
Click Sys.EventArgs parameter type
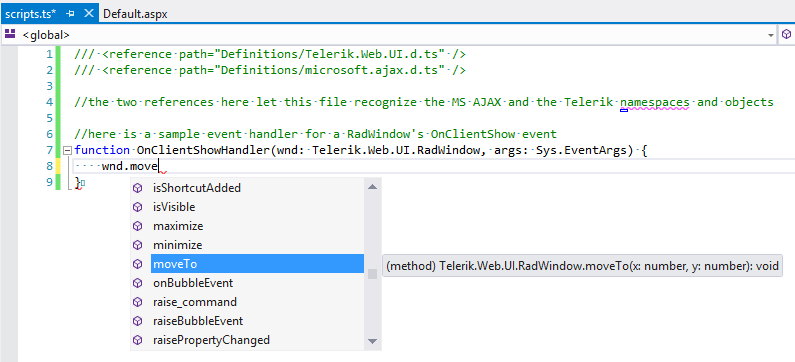[582, 151]
